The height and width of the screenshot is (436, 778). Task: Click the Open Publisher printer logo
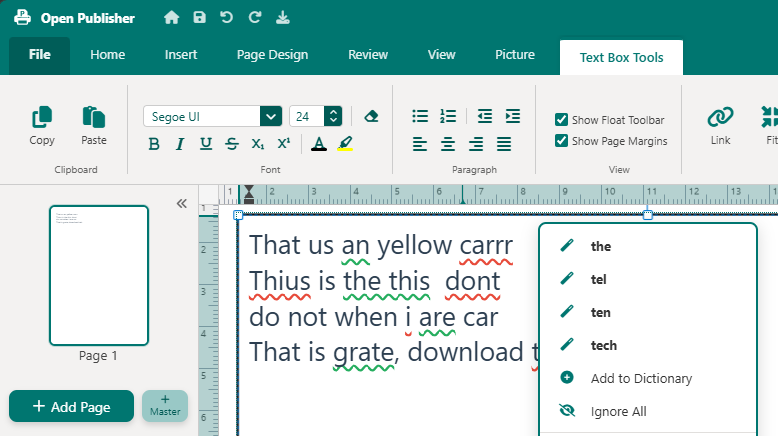click(22, 18)
